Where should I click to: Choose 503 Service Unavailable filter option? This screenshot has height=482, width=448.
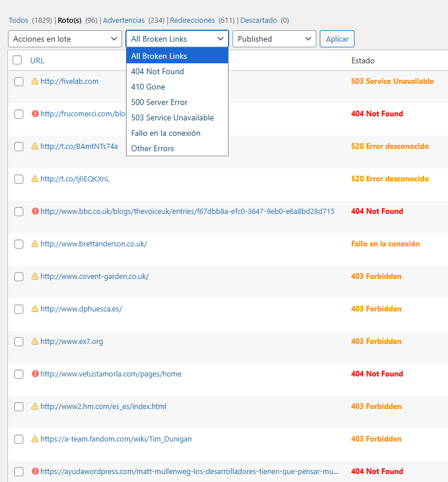coord(177,118)
